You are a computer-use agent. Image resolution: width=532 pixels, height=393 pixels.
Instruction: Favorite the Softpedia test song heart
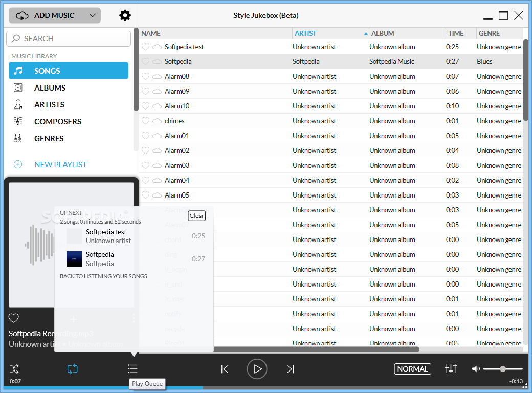146,47
